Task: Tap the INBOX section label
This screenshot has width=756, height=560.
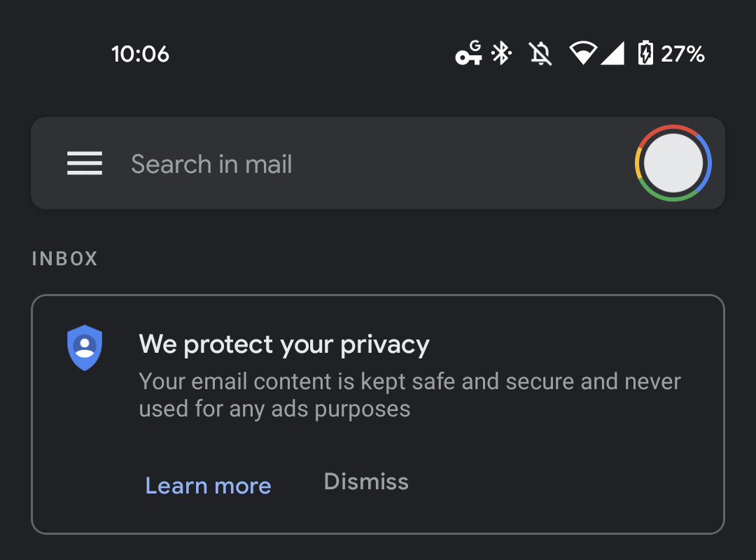Action: (x=65, y=259)
